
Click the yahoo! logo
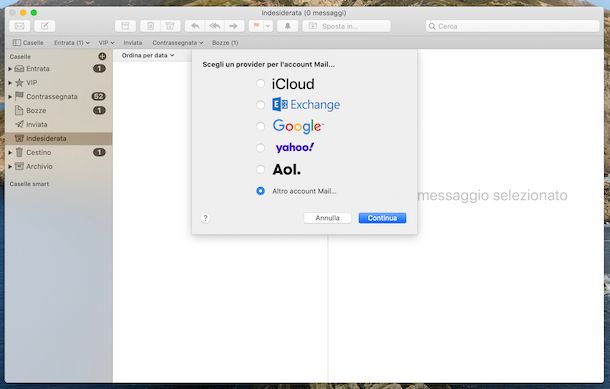coord(294,147)
